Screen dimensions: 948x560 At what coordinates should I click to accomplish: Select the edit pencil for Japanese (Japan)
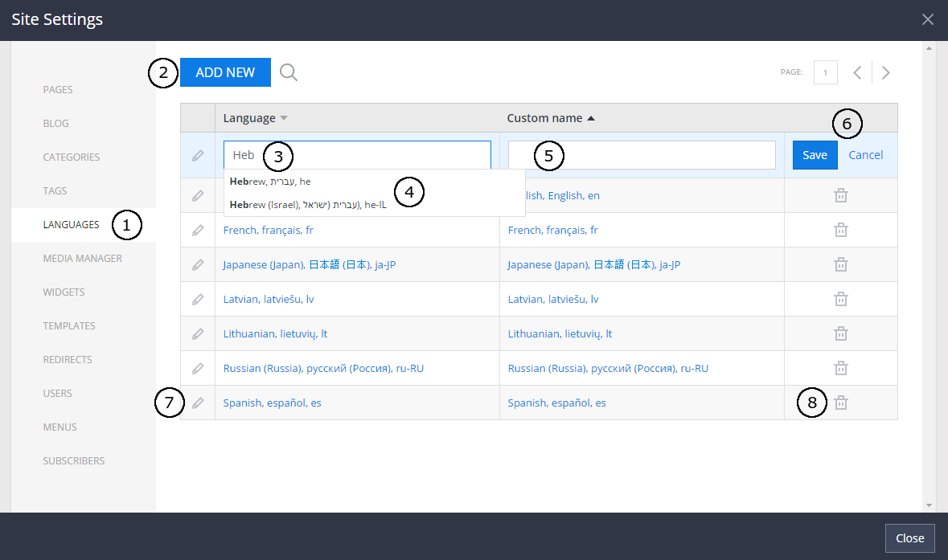[x=198, y=264]
